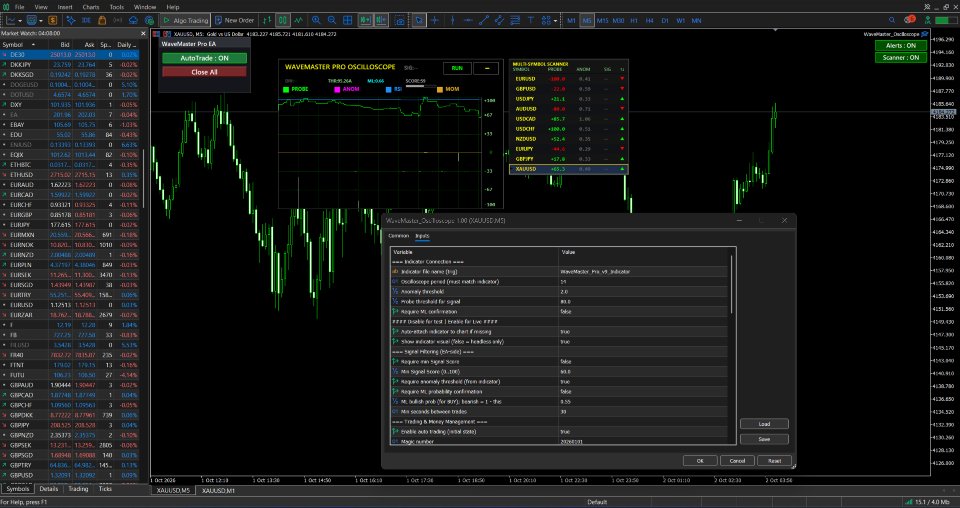The width and height of the screenshot is (960, 508).
Task: Insert a text label with T tool
Action: pos(531,20)
